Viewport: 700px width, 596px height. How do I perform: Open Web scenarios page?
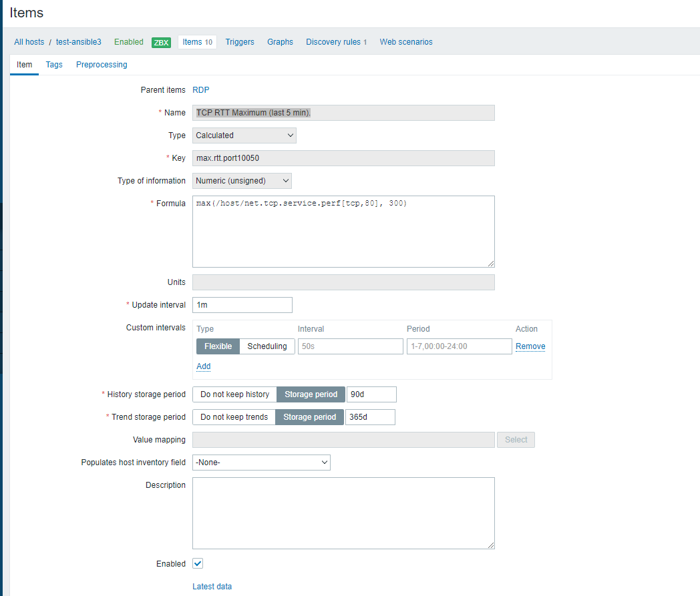406,42
